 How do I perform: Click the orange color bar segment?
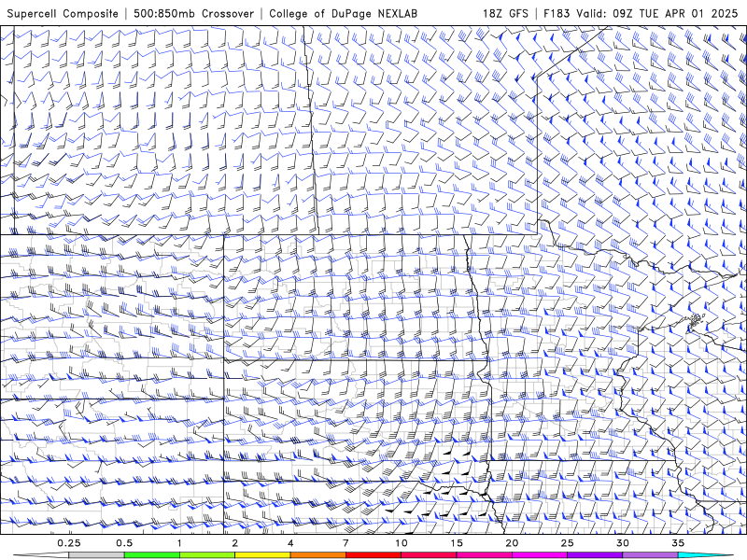point(317,555)
